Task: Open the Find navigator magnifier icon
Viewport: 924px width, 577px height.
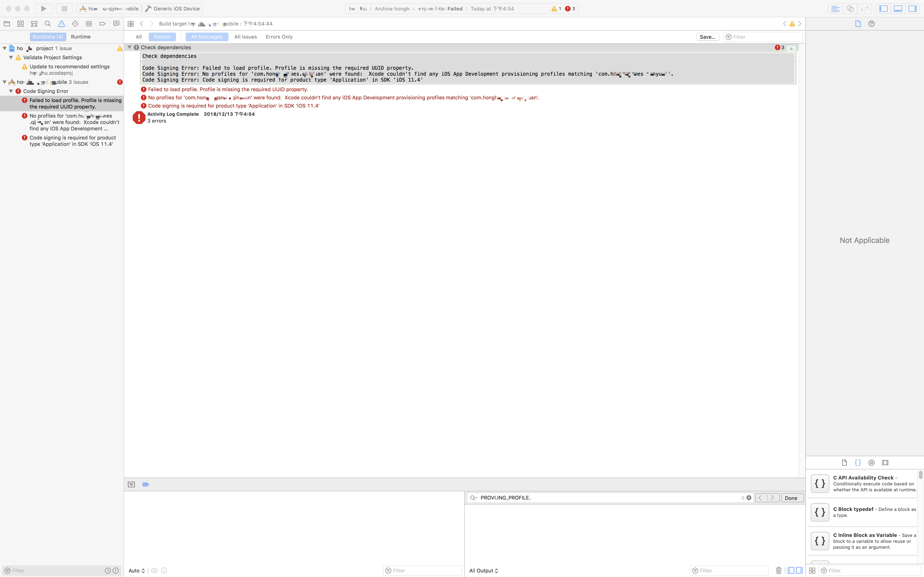Action: [x=48, y=24]
